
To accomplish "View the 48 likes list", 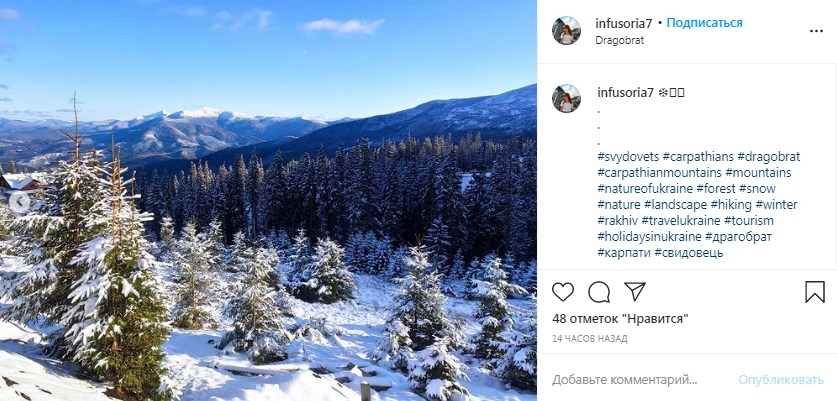I will point(620,319).
